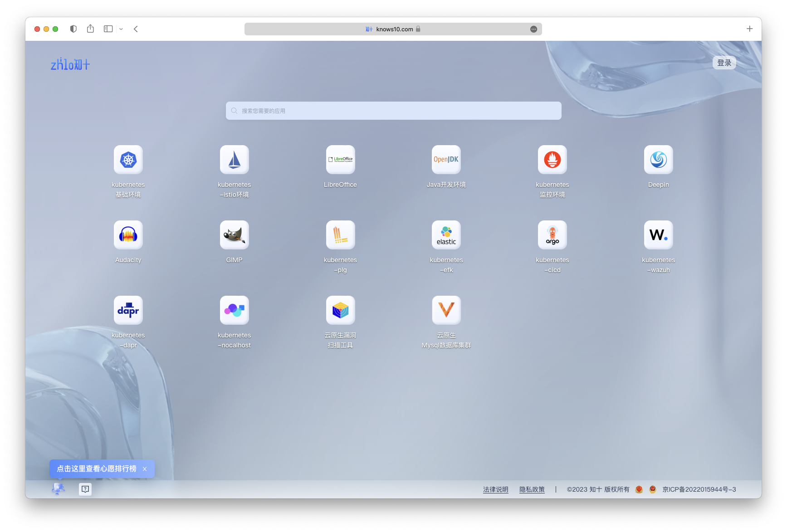Click the 搜索您需要的应用 search field
This screenshot has height=532, width=787.
pyautogui.click(x=394, y=111)
